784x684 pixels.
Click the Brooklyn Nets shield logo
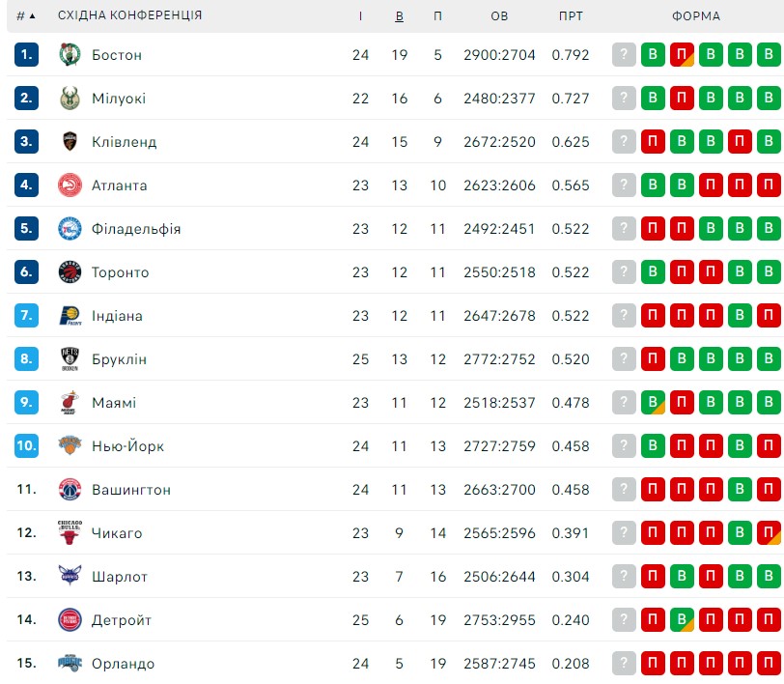70,358
